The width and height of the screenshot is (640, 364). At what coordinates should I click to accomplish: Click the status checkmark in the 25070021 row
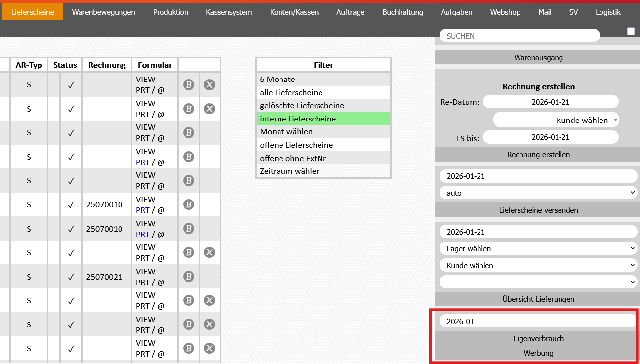pyautogui.click(x=71, y=277)
